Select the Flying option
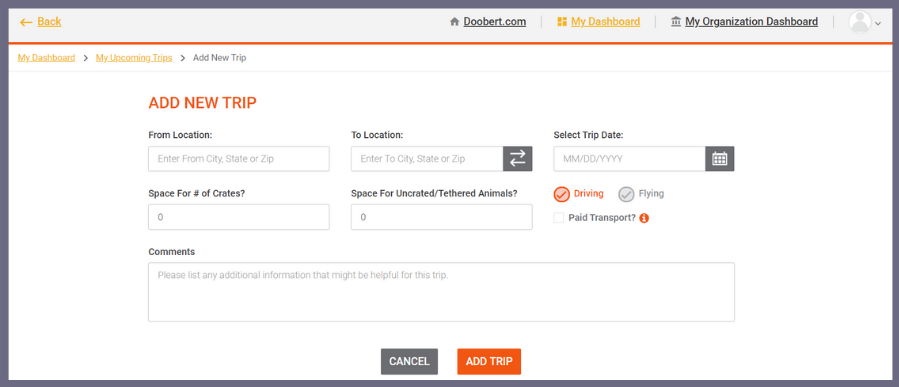899x387 pixels. click(641, 194)
